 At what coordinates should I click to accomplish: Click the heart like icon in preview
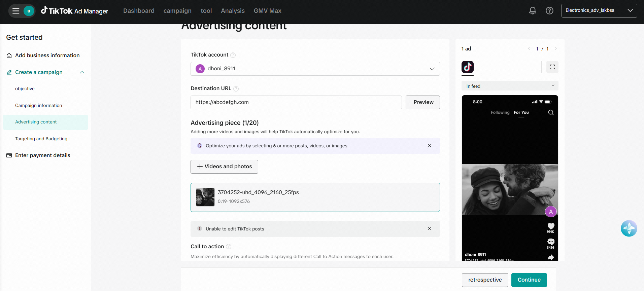point(551,226)
